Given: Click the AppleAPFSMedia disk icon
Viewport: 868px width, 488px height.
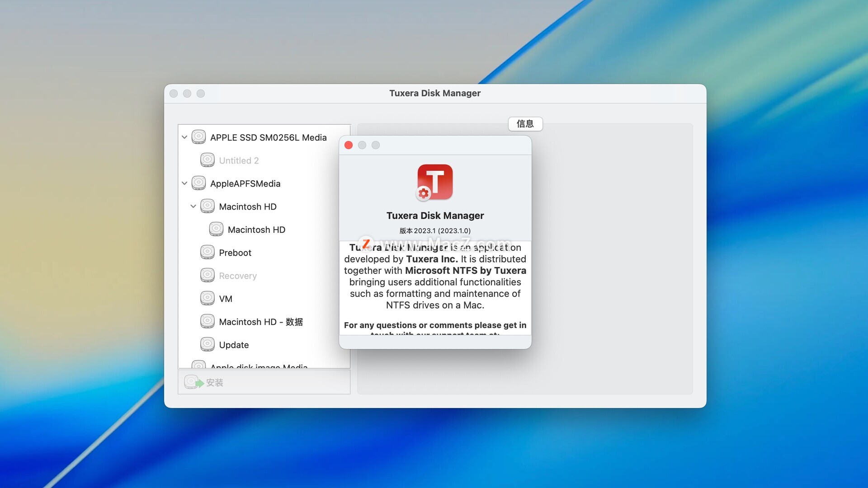Looking at the screenshot, I should [x=198, y=183].
